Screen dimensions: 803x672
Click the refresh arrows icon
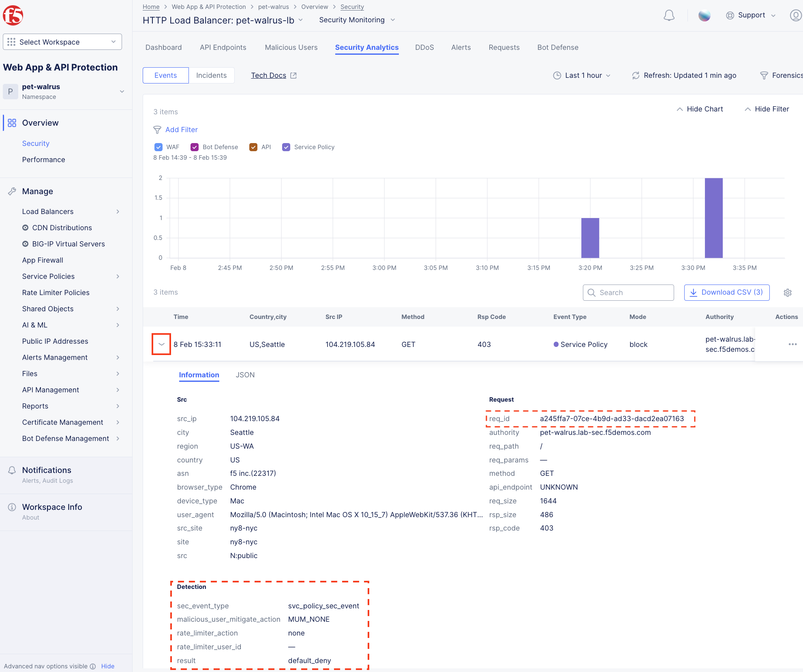[x=636, y=75]
